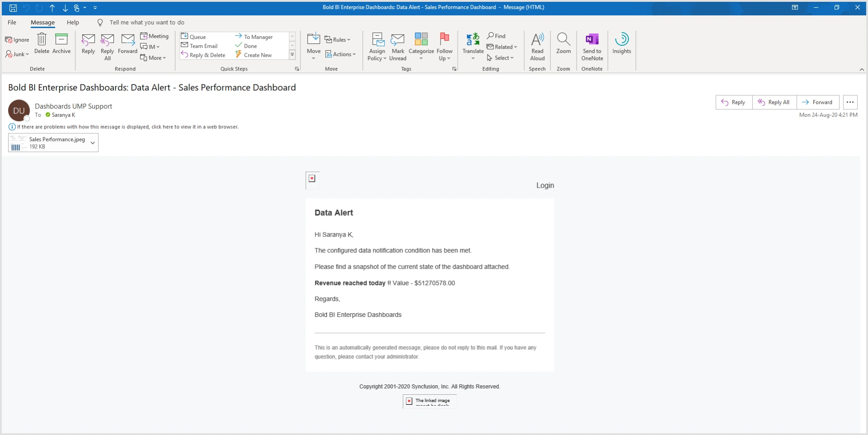Translate the message content
Viewport: 868px width, 435px height.
coord(473,47)
